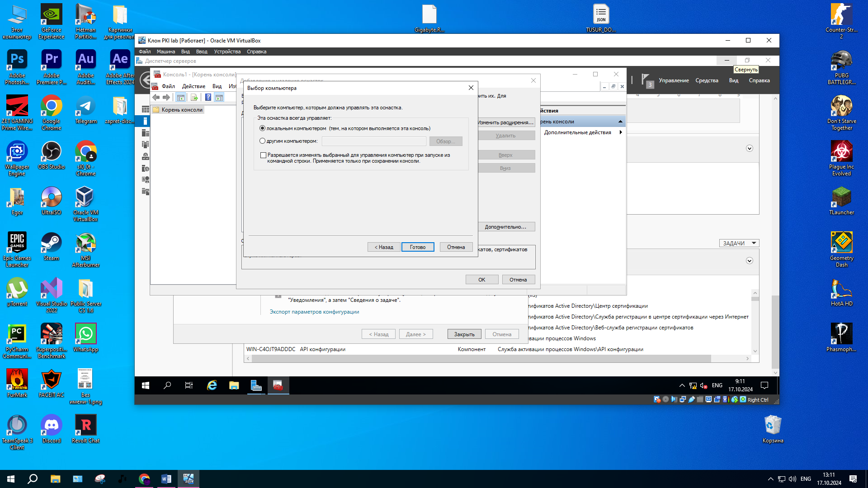Click the other computer name input field
Viewport: 868px width, 488px height.
(373, 141)
